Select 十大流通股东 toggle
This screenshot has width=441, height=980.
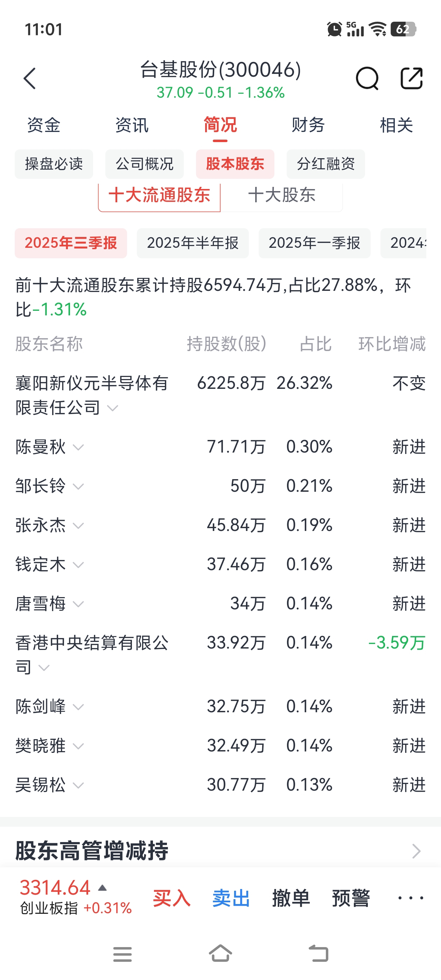[x=160, y=196]
